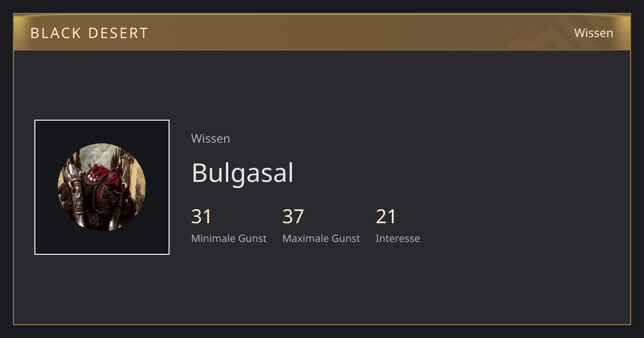The image size is (644, 338).
Task: Click the Maximale Gunst label
Action: 321,238
